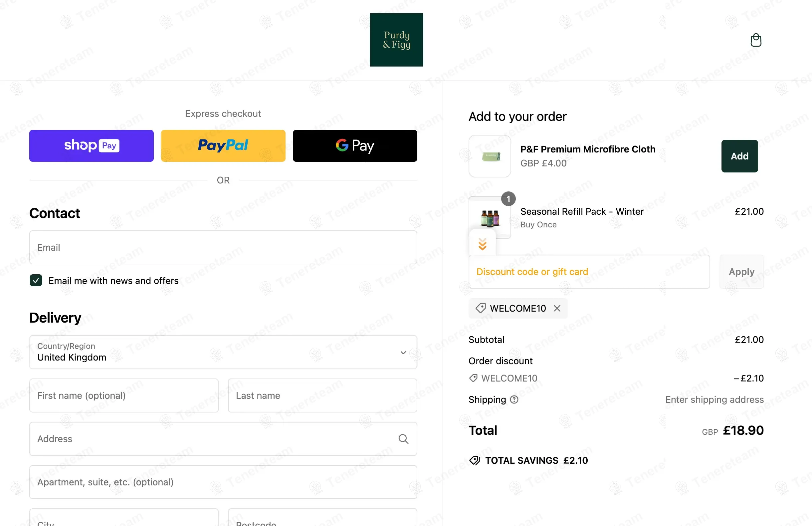Pay with Shop Pay express button
This screenshot has width=812, height=526.
click(x=92, y=146)
